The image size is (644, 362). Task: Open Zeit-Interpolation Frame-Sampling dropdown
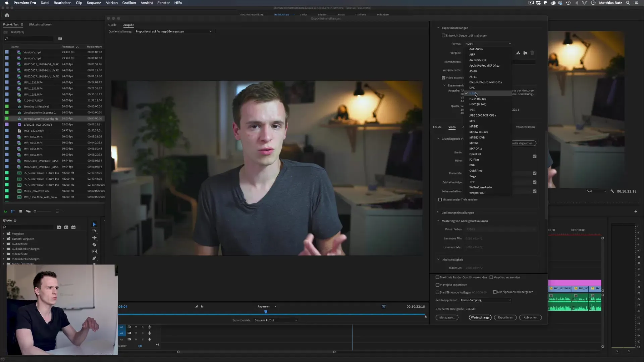(x=485, y=300)
